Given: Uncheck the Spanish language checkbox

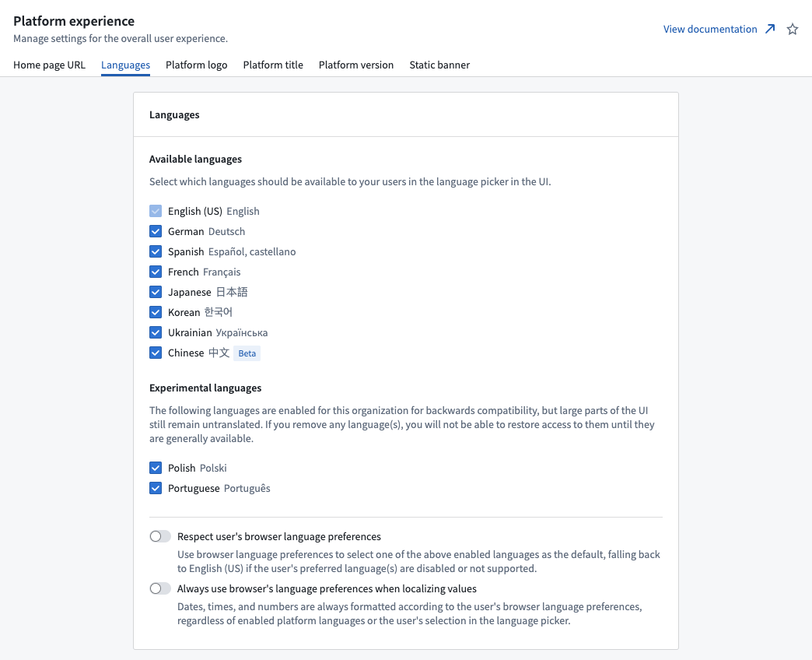Looking at the screenshot, I should 156,251.
